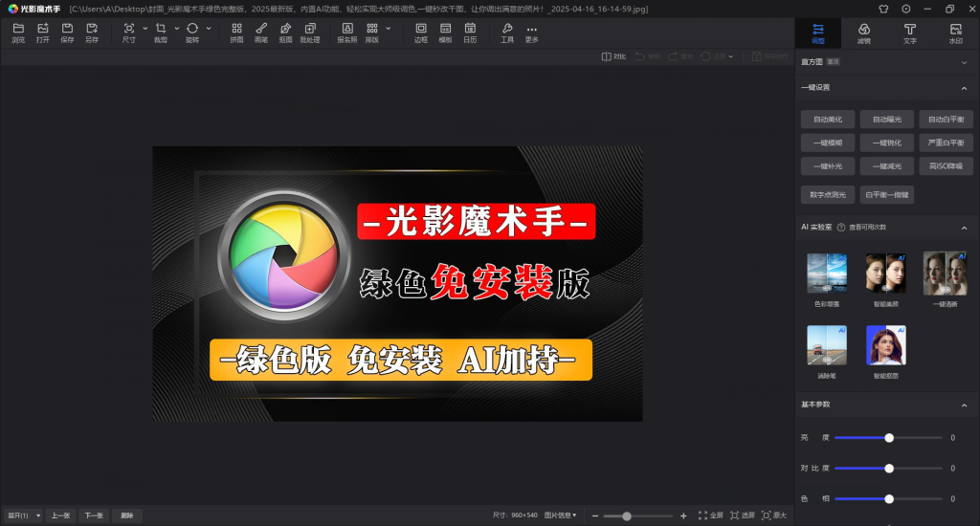Adjust the 色相 hue slider

coord(889,499)
